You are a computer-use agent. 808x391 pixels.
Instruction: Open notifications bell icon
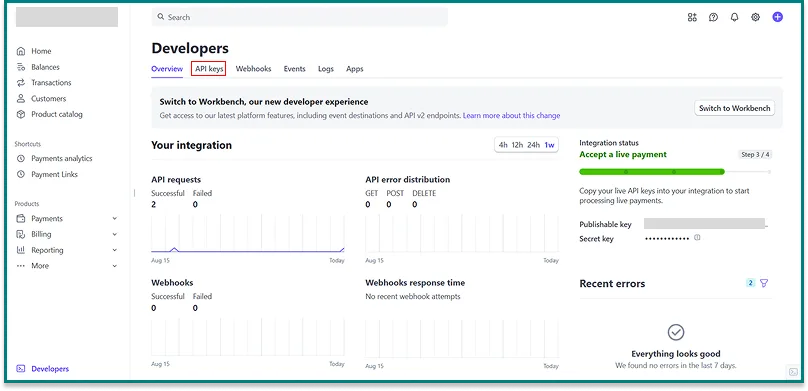click(734, 17)
